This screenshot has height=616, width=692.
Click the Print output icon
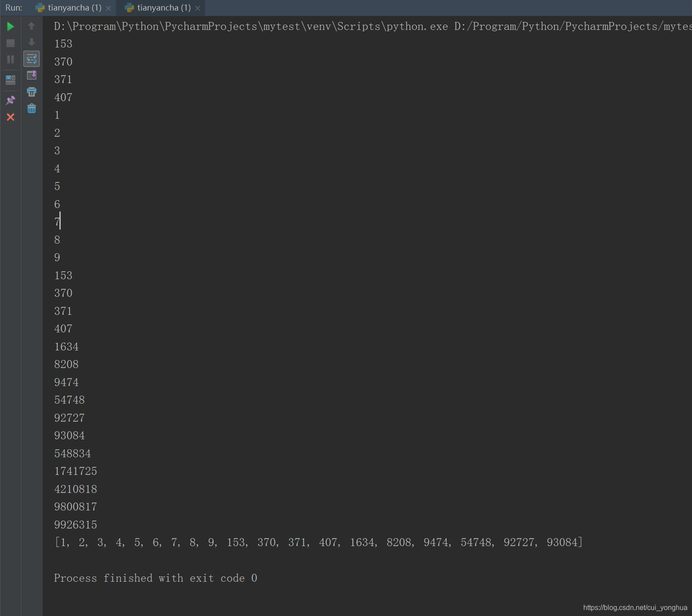click(32, 92)
